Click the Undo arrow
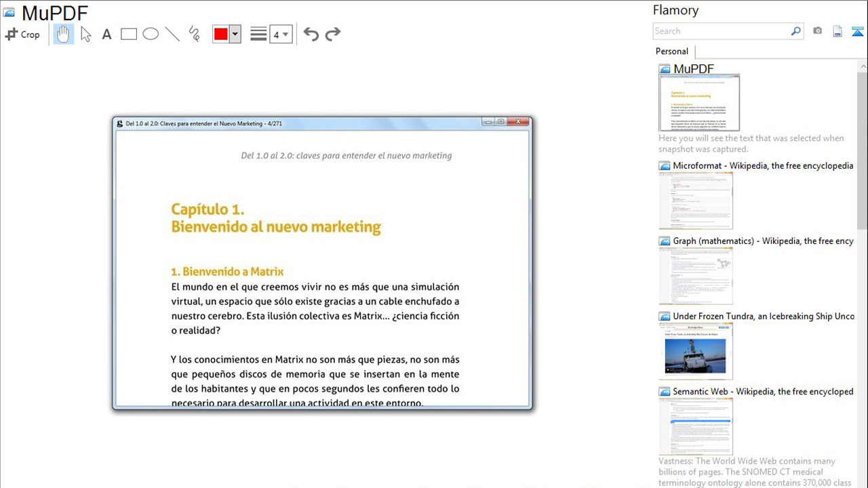The height and width of the screenshot is (488, 868). point(311,34)
